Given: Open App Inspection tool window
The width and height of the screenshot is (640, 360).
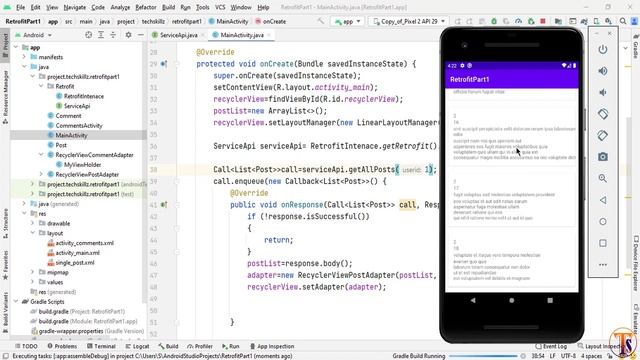Looking at the screenshot, I should pos(272,346).
